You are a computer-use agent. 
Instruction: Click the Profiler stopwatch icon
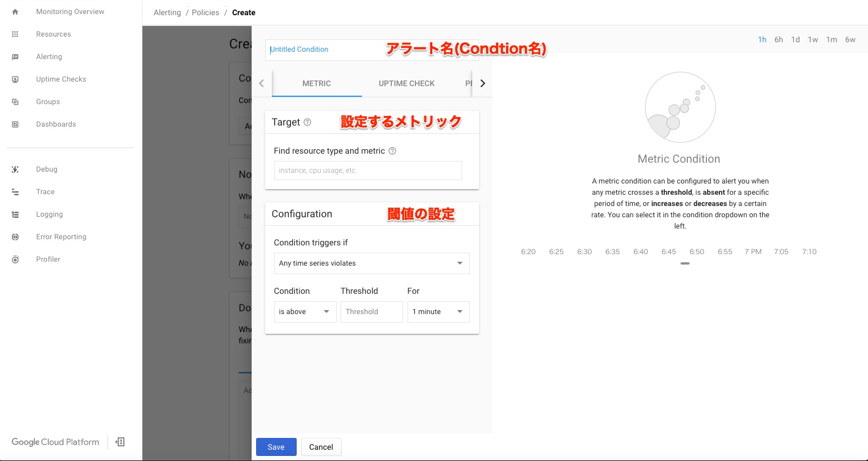[15, 259]
